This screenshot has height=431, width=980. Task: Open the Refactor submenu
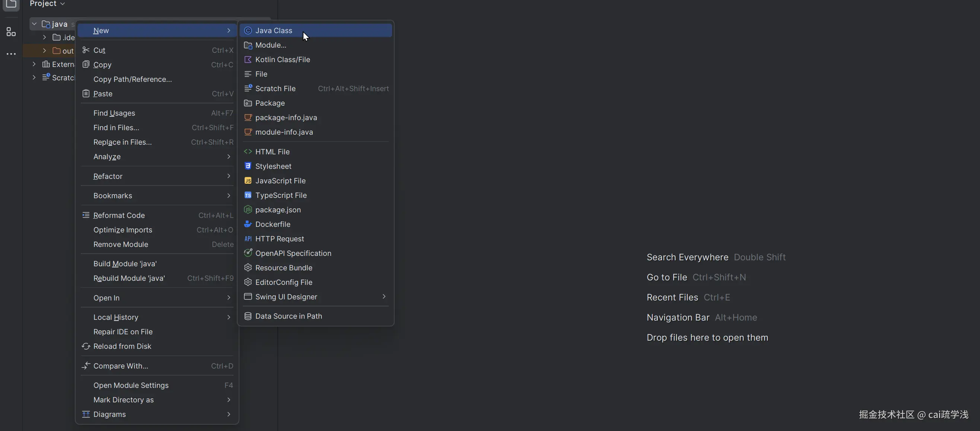tap(108, 176)
